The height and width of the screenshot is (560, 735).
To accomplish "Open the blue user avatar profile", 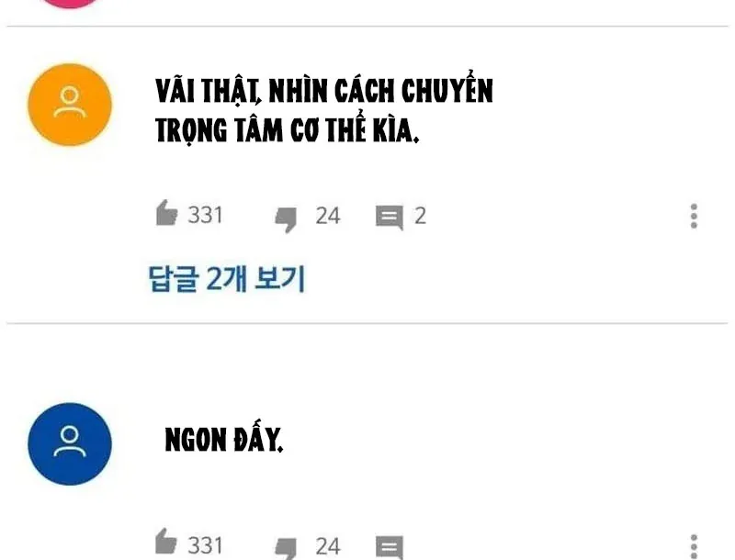I will tap(70, 443).
